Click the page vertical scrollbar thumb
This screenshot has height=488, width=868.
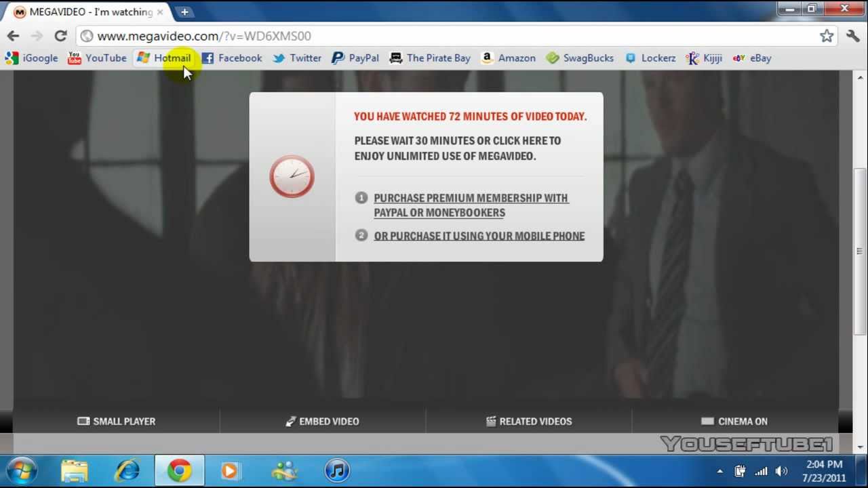pyautogui.click(x=860, y=251)
